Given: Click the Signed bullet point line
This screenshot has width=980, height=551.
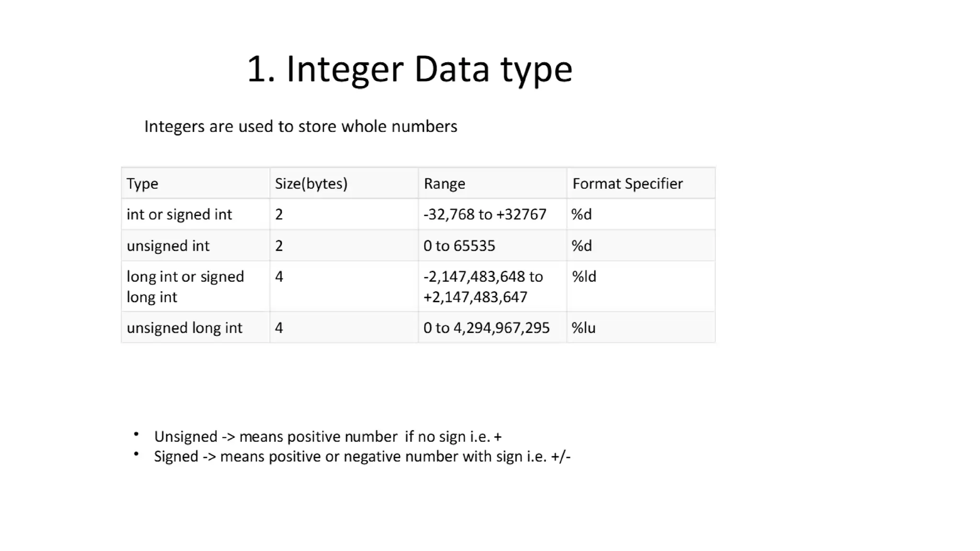Looking at the screenshot, I should click(362, 457).
